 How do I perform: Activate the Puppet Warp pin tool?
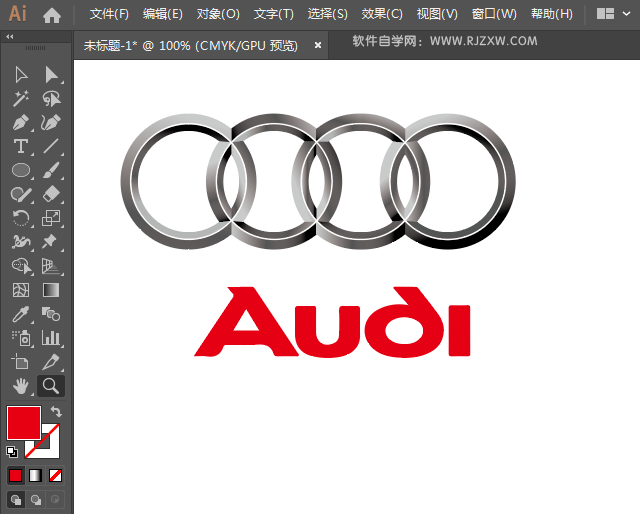coord(49,241)
